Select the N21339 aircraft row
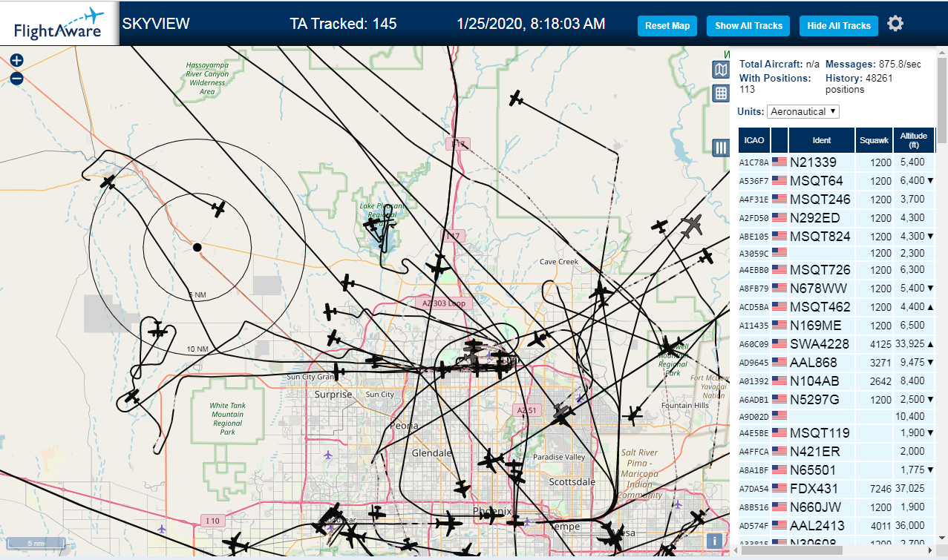The height and width of the screenshot is (560, 948). pyautogui.click(x=837, y=162)
